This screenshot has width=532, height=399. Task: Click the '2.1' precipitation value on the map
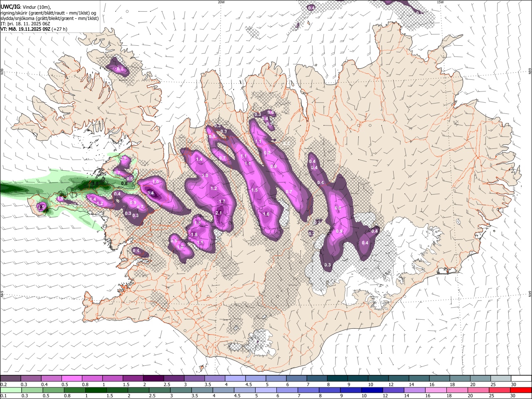tap(219, 213)
